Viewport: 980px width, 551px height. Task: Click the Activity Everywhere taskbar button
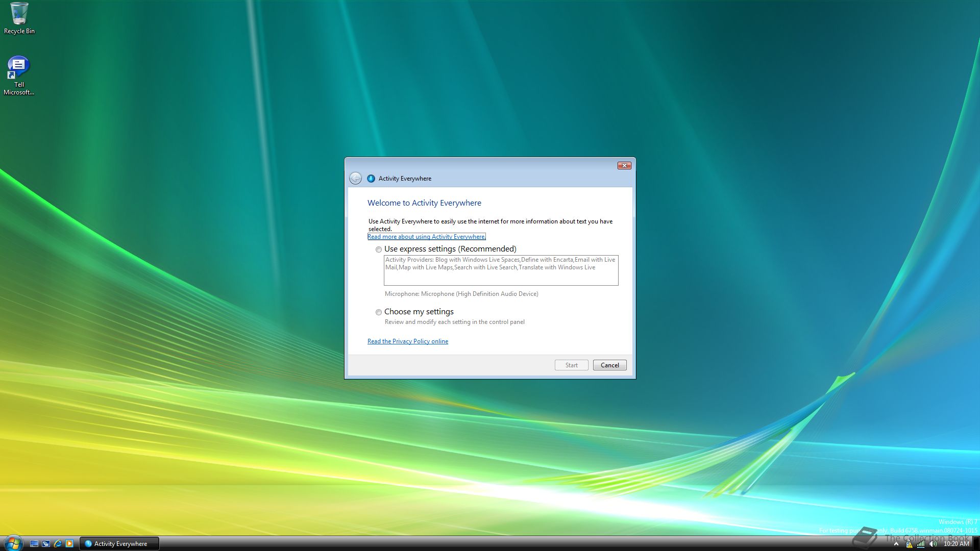[x=119, y=544]
